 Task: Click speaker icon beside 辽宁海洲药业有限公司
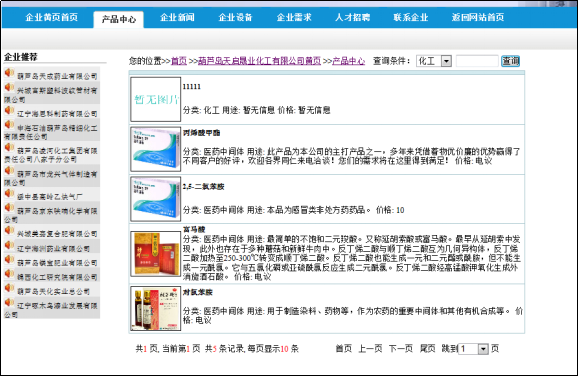tap(9, 246)
